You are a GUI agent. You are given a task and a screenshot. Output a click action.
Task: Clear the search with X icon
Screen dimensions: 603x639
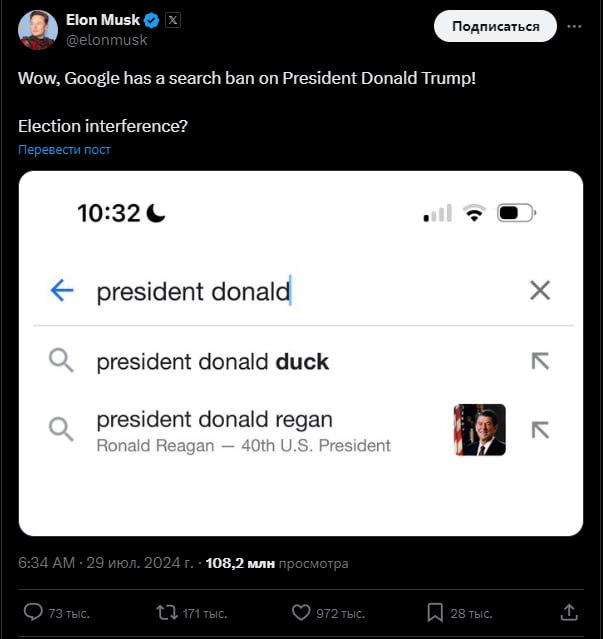pyautogui.click(x=539, y=291)
